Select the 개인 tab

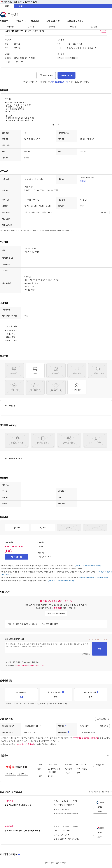pos(7,6)
